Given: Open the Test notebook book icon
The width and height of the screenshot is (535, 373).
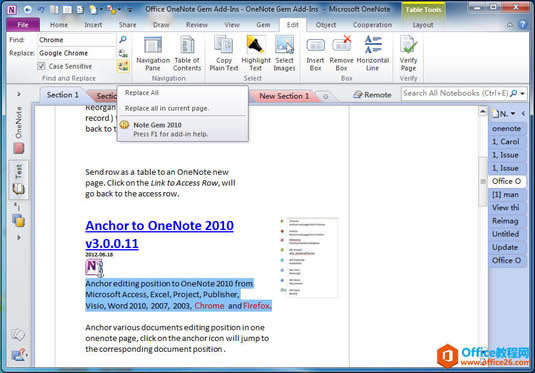Looking at the screenshot, I should click(19, 189).
